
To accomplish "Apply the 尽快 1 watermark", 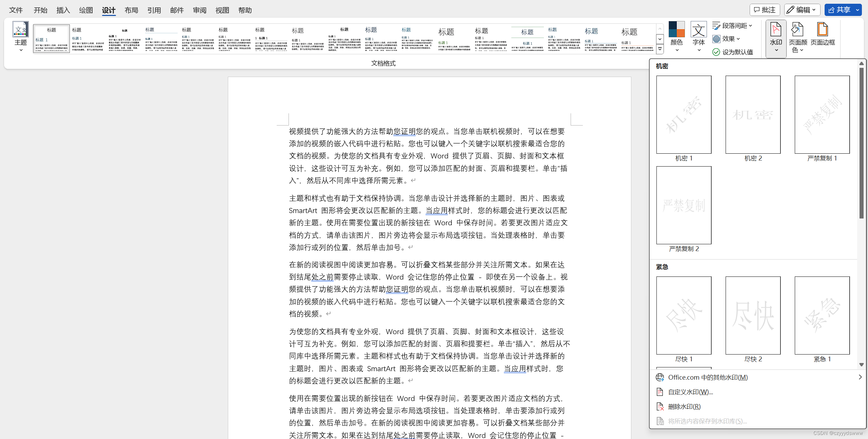I will [x=684, y=316].
